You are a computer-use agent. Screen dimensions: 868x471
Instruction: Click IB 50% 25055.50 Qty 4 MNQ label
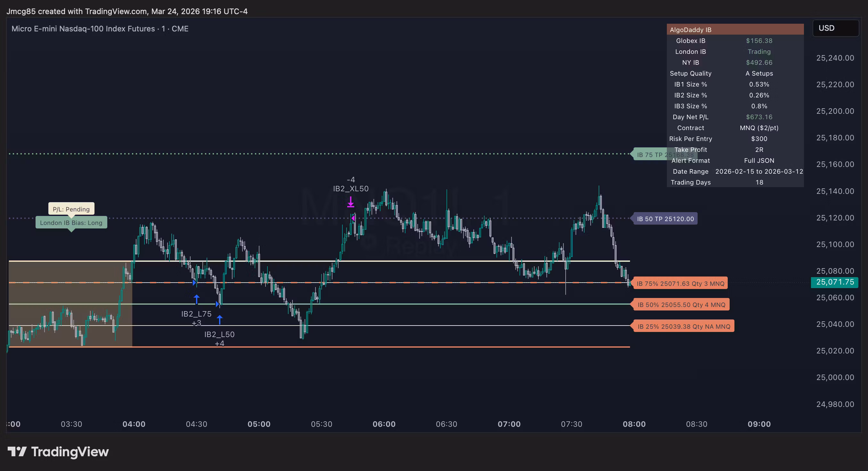681,305
